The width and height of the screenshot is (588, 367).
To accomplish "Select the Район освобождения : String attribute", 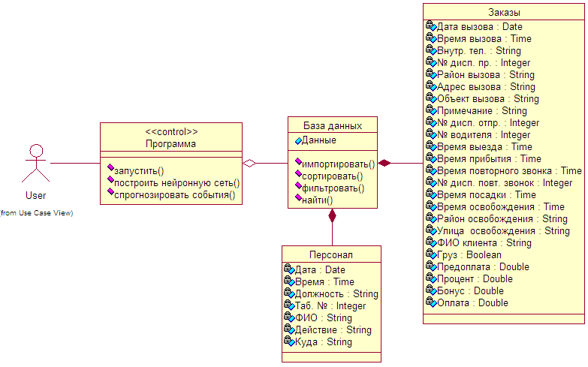I will point(502,218).
